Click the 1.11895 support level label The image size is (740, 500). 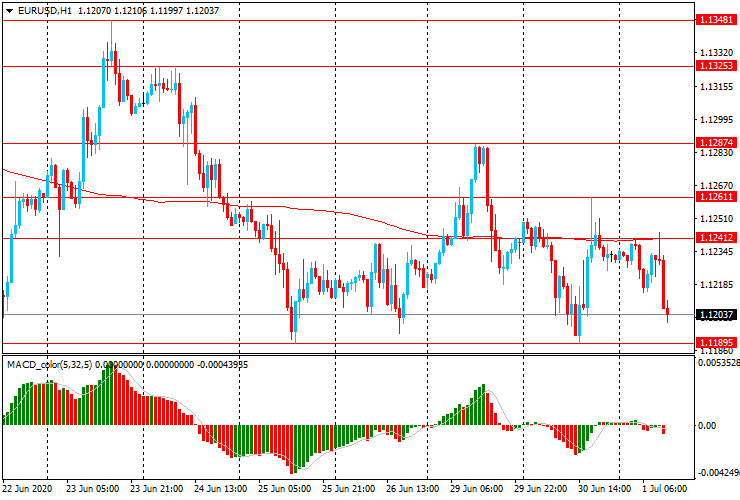click(x=716, y=342)
